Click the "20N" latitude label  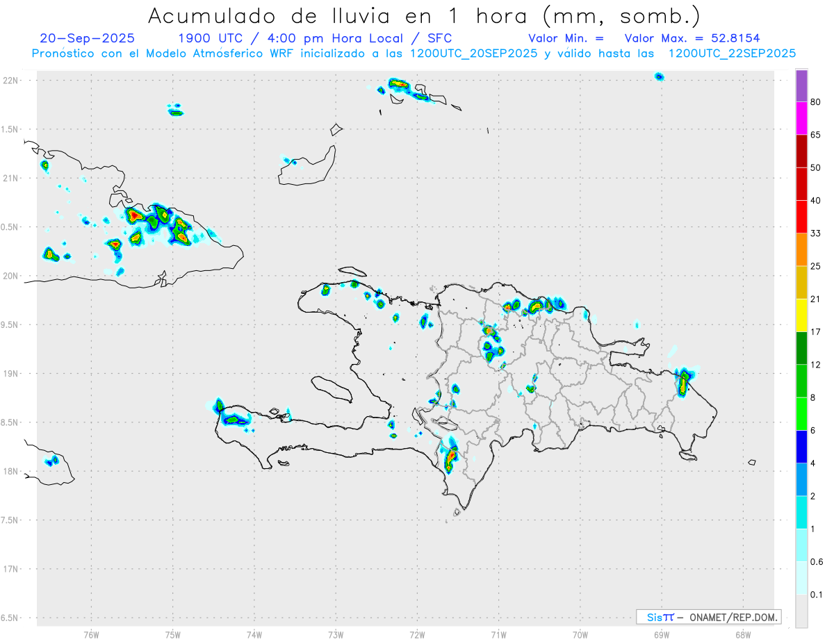[12, 276]
